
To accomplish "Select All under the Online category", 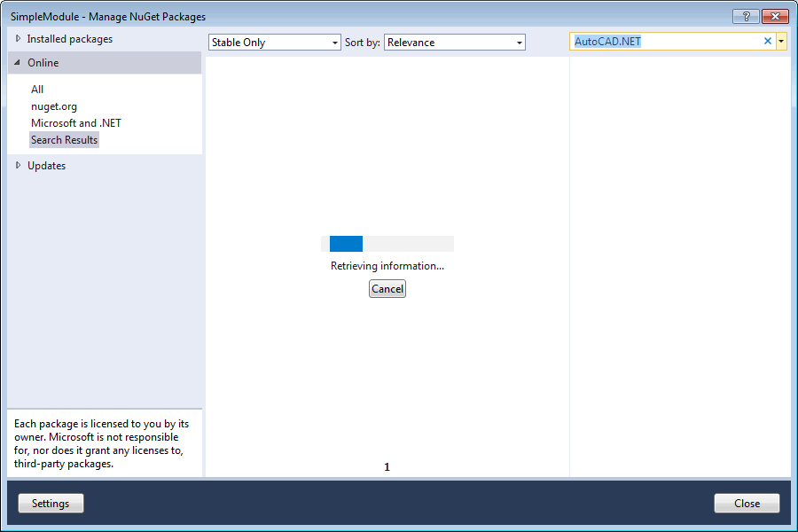I will click(37, 89).
